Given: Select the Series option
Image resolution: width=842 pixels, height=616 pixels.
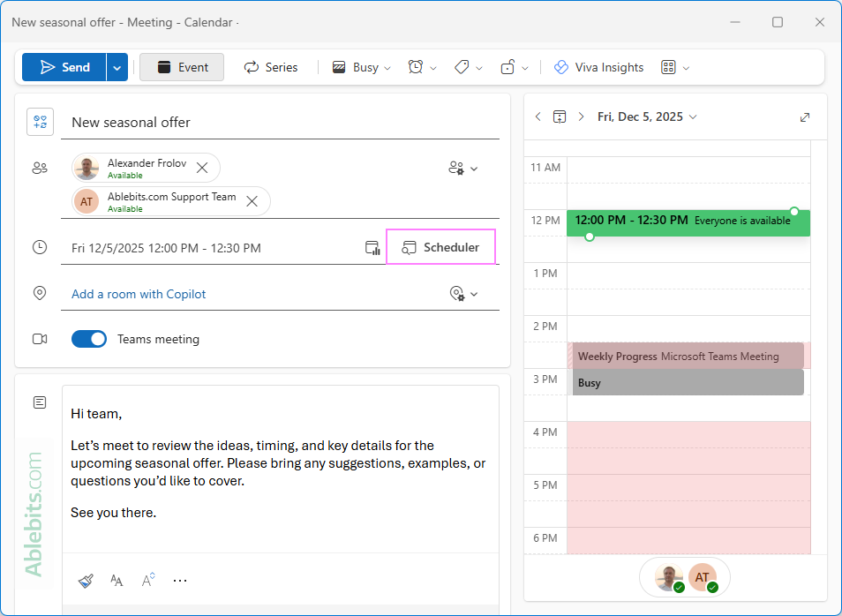Looking at the screenshot, I should click(271, 67).
